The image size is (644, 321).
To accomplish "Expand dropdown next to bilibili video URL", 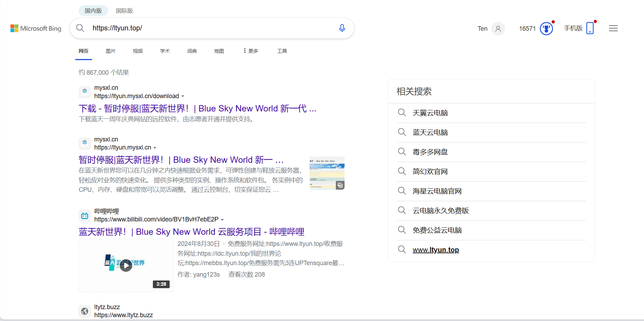I will tap(222, 220).
